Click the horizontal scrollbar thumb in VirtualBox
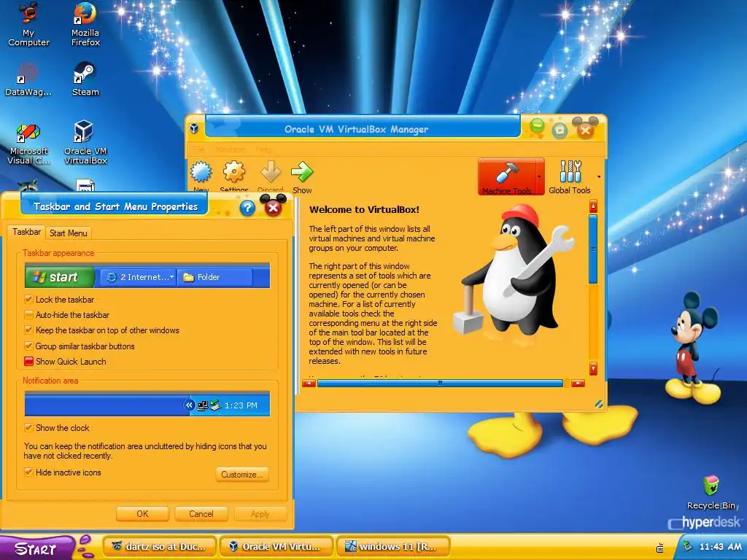Image resolution: width=747 pixels, height=560 pixels. (x=440, y=383)
